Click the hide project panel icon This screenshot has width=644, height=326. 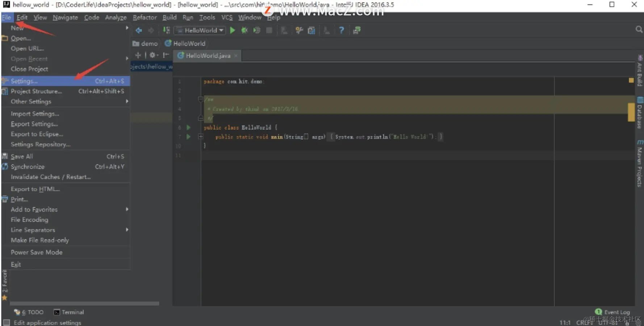[166, 55]
